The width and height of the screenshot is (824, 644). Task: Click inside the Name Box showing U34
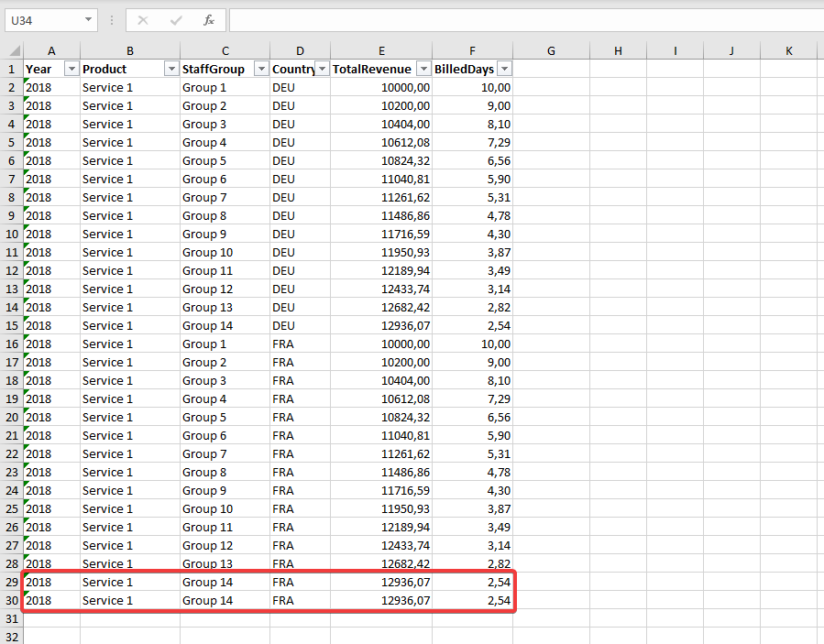pyautogui.click(x=41, y=20)
